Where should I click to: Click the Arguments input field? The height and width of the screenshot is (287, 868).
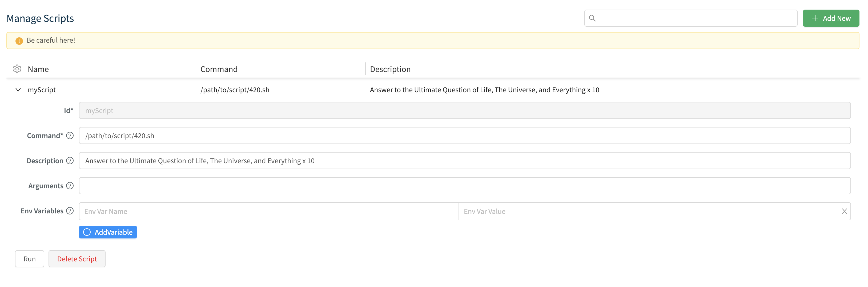(337, 185)
